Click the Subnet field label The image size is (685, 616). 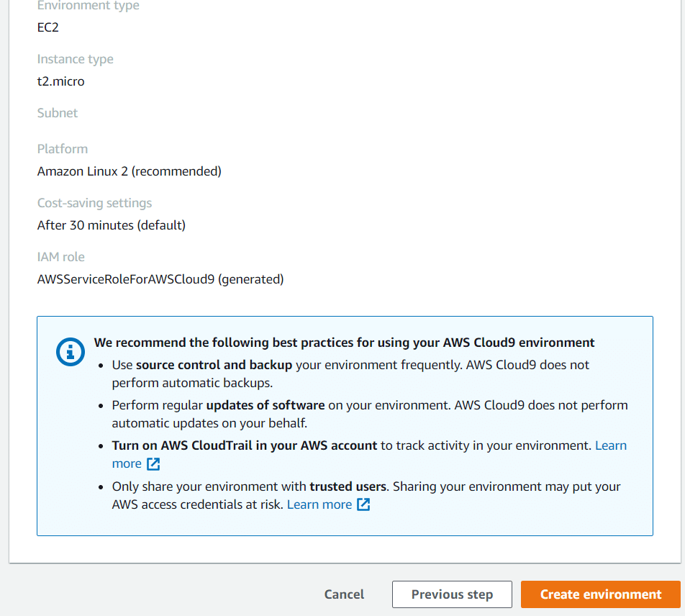(58, 113)
